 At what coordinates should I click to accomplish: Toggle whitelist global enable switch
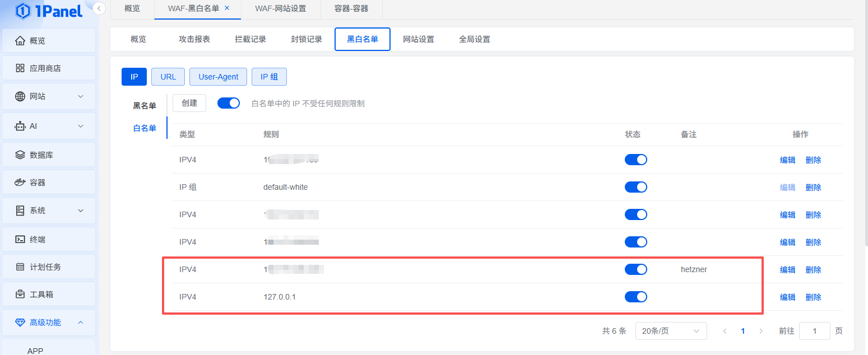point(229,103)
